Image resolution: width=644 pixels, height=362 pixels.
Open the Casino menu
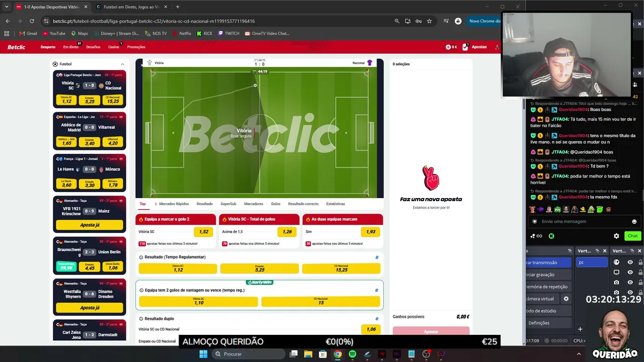pos(114,47)
